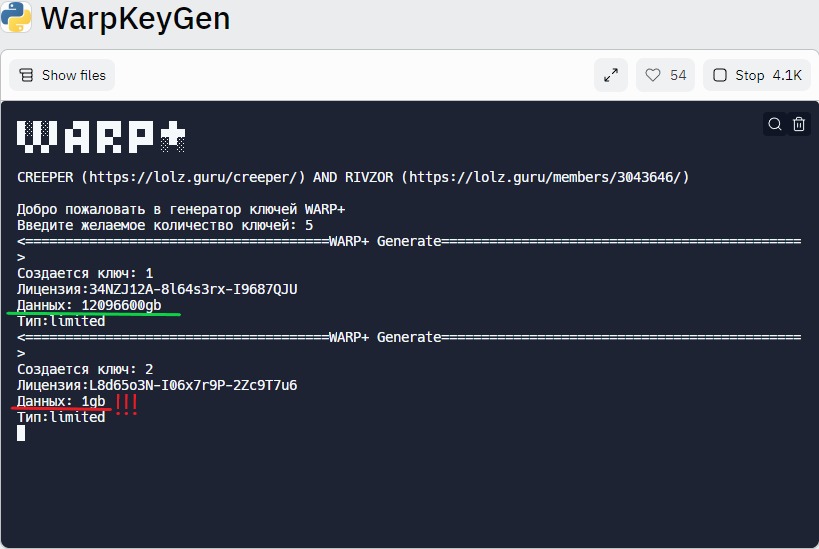
Task: Click the WARP+ ASCII art banner
Action: pos(101,137)
